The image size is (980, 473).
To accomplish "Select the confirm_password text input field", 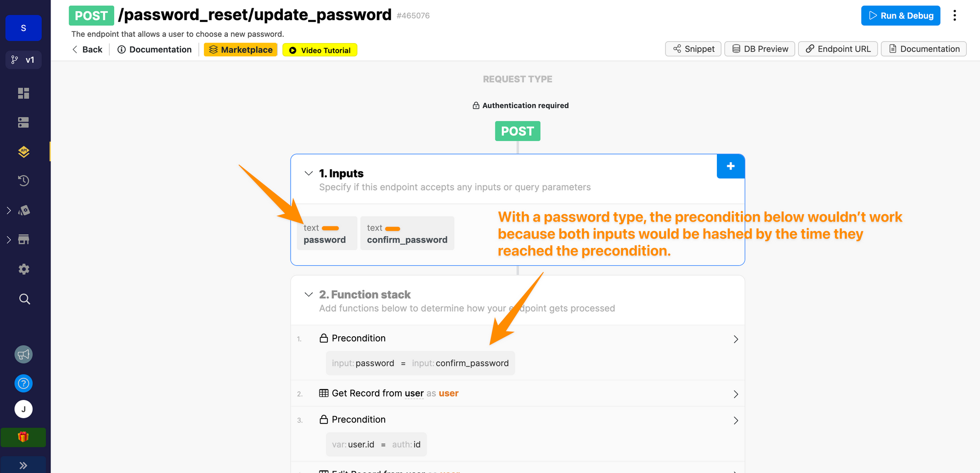I will click(x=407, y=234).
